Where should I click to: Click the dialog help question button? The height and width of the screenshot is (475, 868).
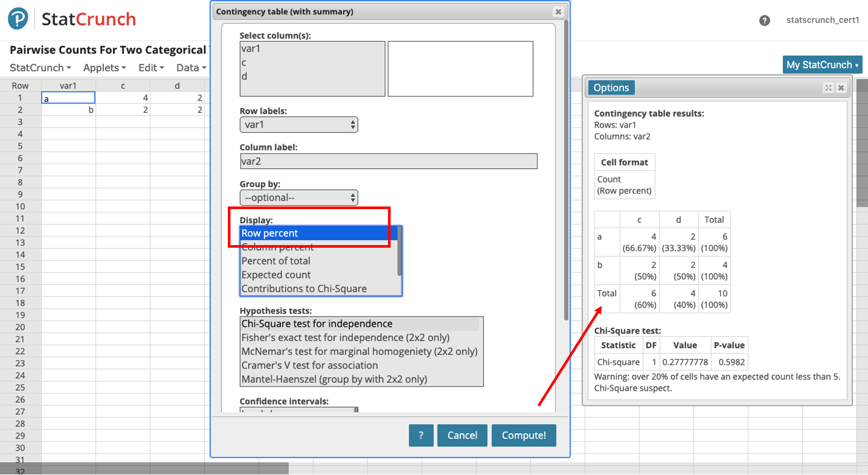point(421,435)
